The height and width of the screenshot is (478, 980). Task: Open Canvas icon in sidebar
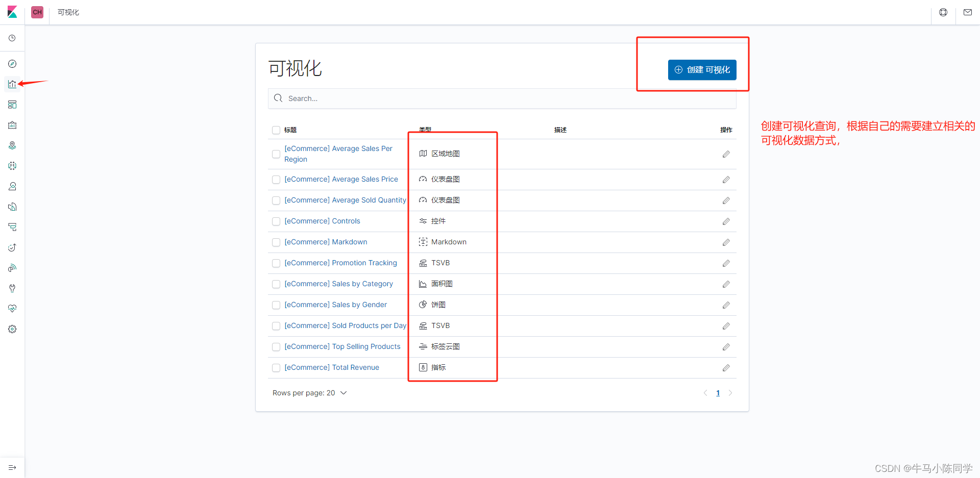tap(12, 125)
